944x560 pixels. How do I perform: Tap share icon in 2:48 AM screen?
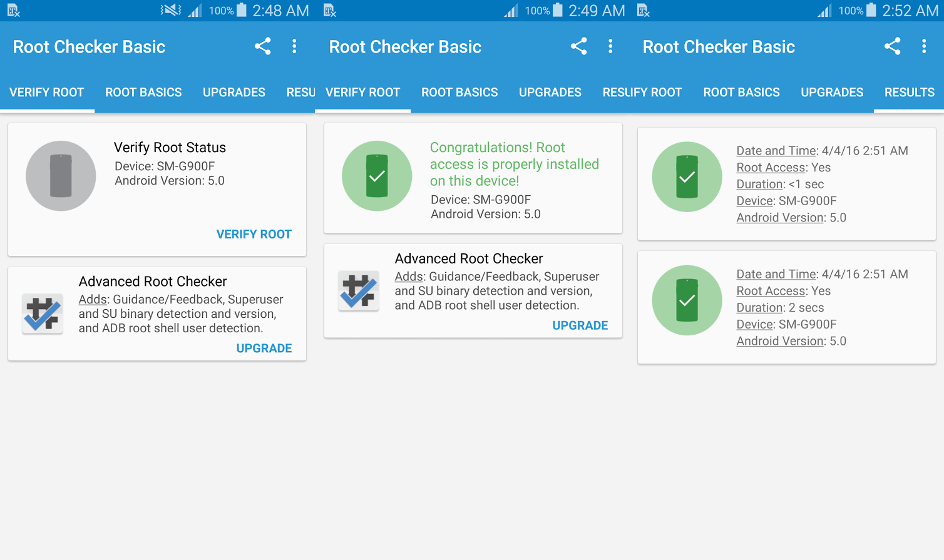pyautogui.click(x=263, y=46)
